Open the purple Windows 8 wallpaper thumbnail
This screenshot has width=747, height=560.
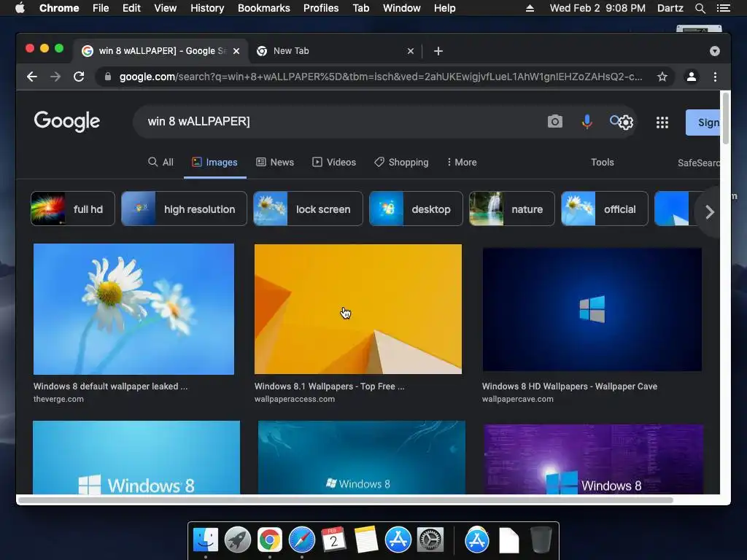[594, 459]
